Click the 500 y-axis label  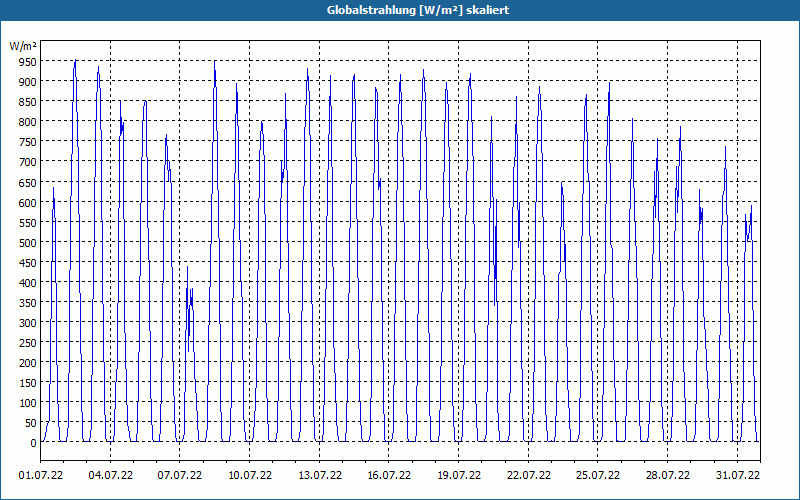pyautogui.click(x=27, y=242)
